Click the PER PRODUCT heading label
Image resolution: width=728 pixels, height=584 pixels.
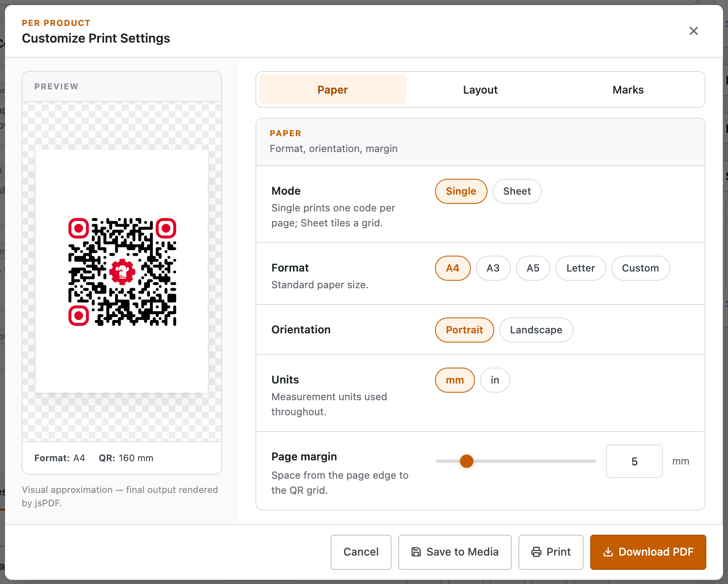click(56, 23)
